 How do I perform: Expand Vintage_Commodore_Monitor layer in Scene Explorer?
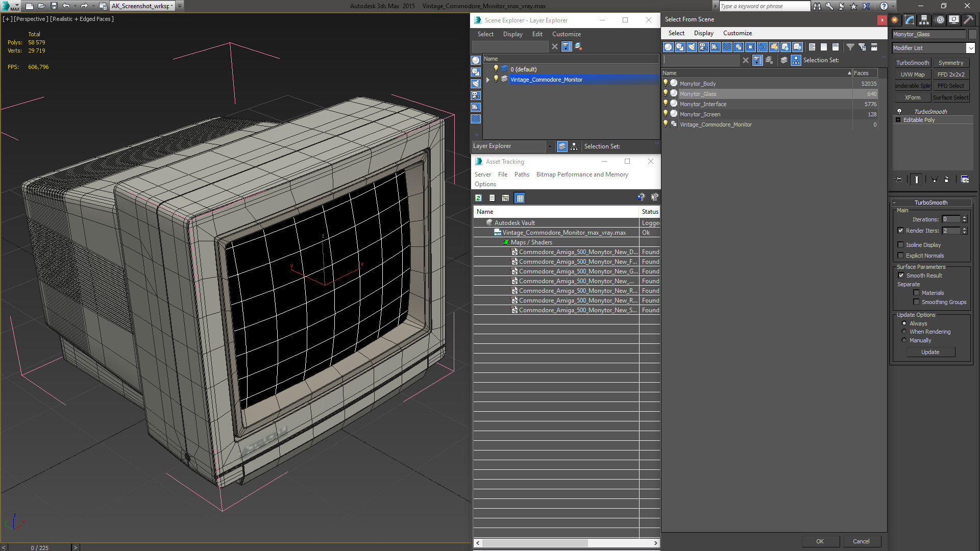click(x=488, y=80)
